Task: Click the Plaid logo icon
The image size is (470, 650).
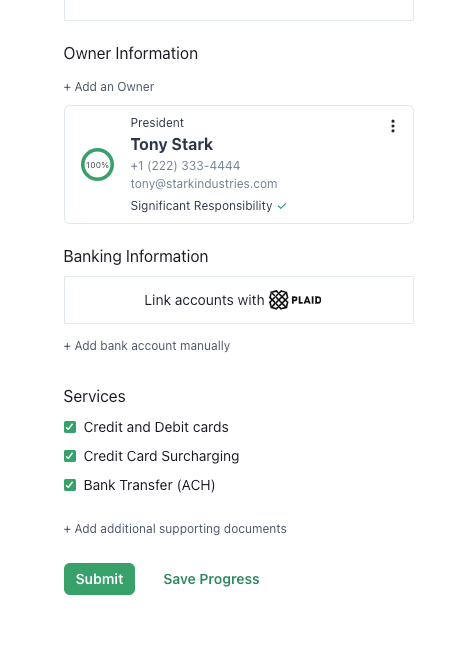Action: [x=279, y=300]
